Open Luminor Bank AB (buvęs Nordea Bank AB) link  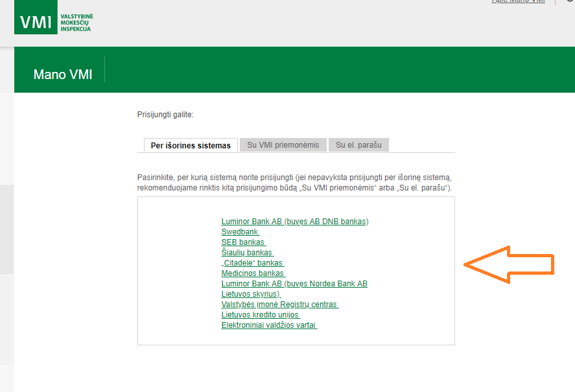point(294,283)
